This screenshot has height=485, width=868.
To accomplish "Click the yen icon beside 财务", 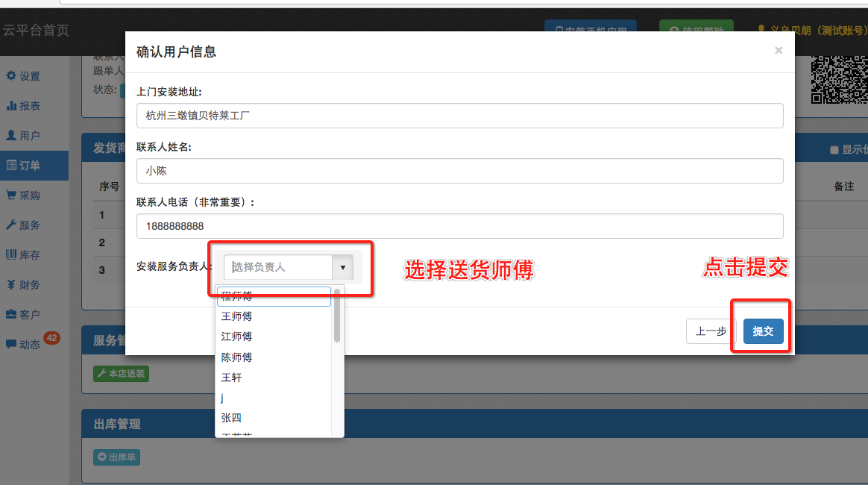I will 11,285.
